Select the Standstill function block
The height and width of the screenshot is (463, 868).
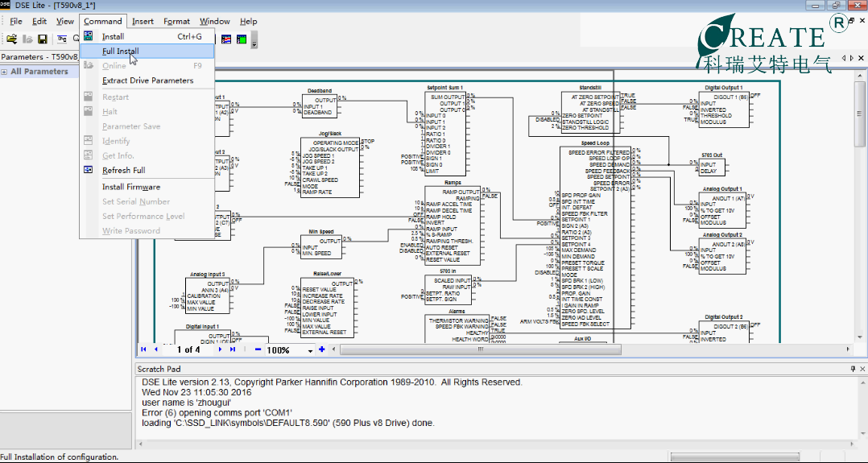pyautogui.click(x=591, y=113)
